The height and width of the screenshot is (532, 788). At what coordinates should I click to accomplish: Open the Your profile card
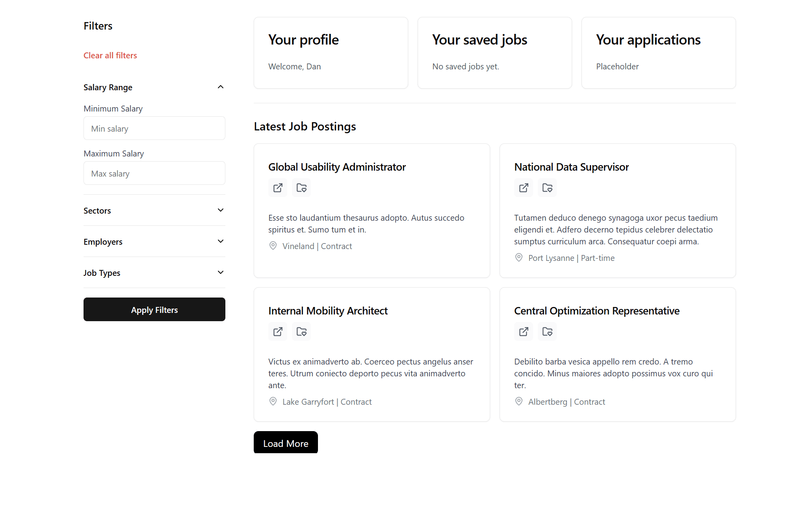click(331, 53)
